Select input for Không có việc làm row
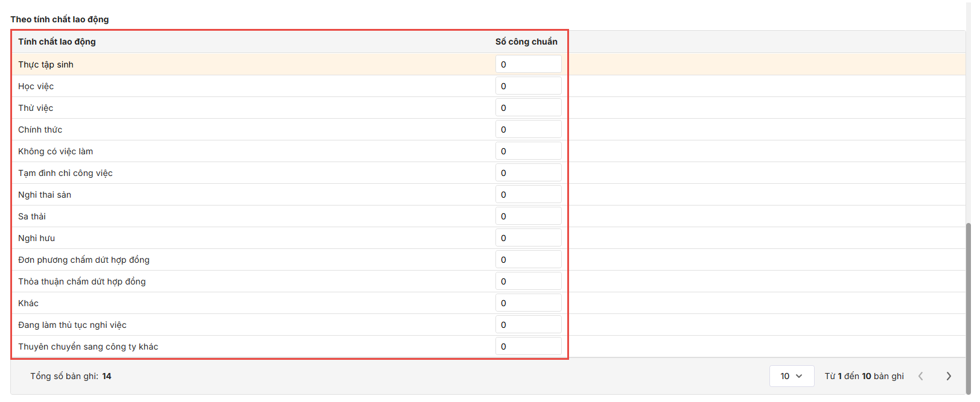This screenshot has width=980, height=402. coord(528,151)
